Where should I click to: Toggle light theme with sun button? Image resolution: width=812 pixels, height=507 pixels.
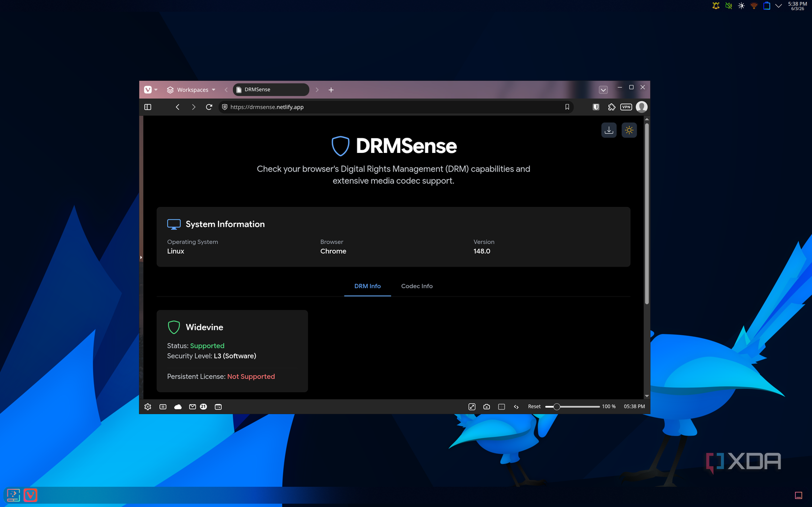click(x=629, y=130)
